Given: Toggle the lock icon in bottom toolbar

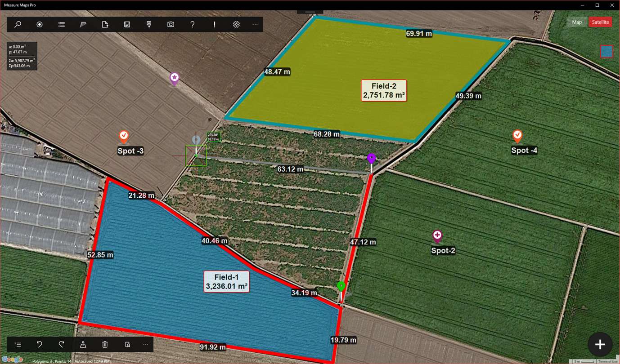Looking at the screenshot, I should pos(127,345).
